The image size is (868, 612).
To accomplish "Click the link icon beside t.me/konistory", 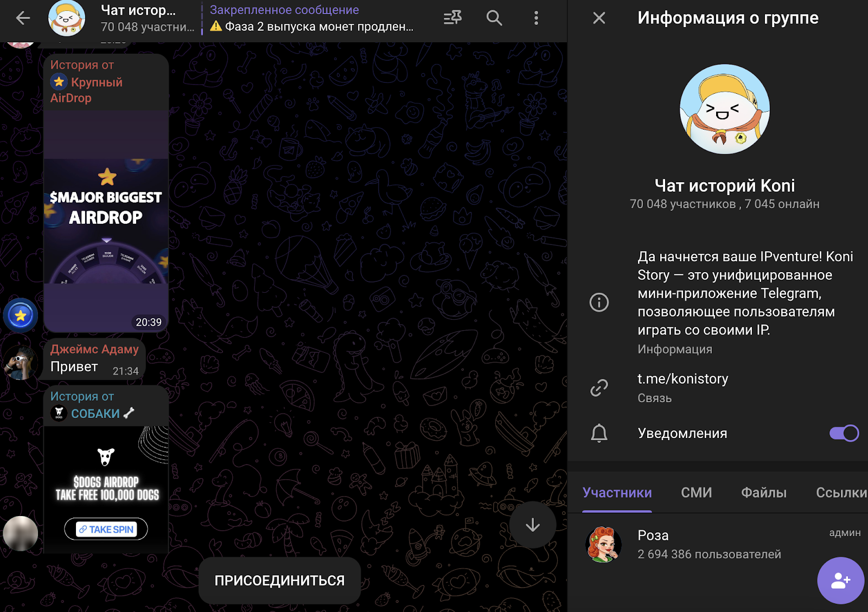I will pyautogui.click(x=599, y=388).
